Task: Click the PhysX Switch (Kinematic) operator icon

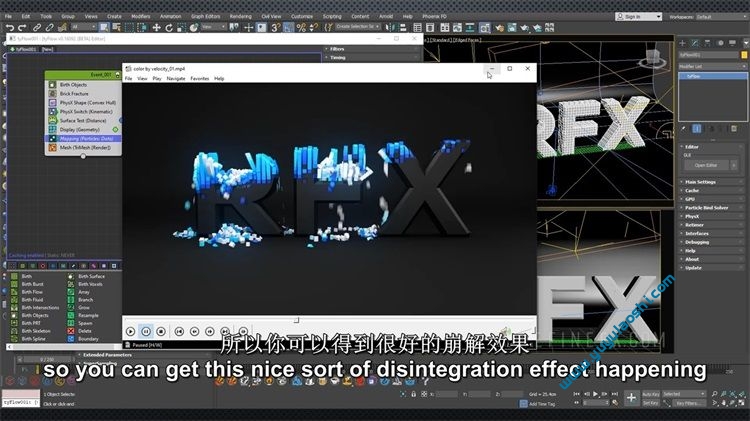Action: click(x=53, y=111)
